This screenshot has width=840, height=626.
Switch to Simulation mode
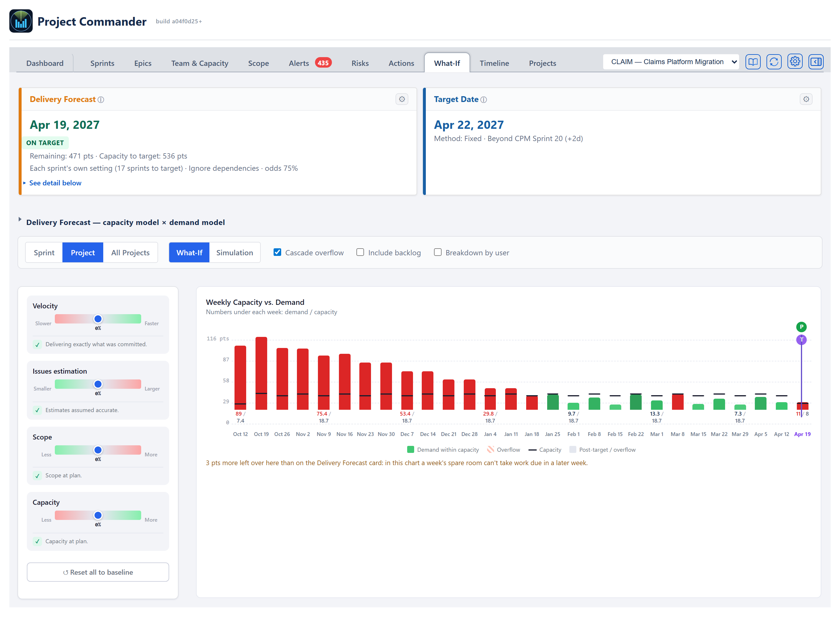pos(235,253)
